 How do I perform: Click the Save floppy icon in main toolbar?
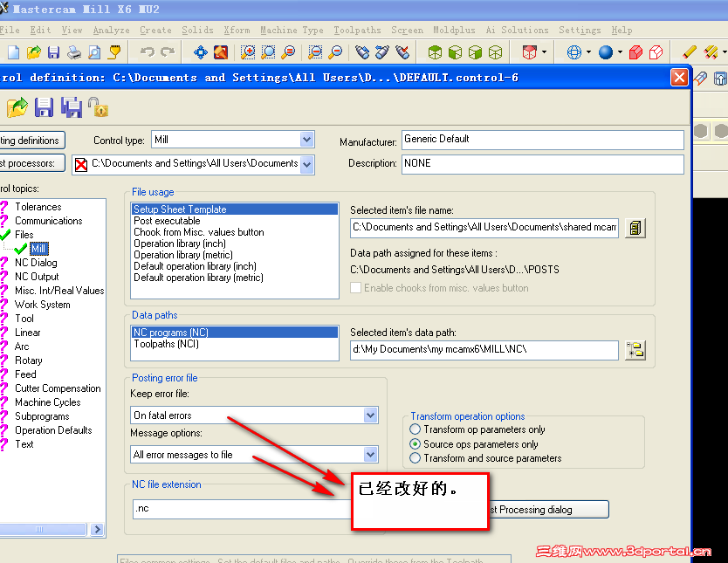click(54, 52)
